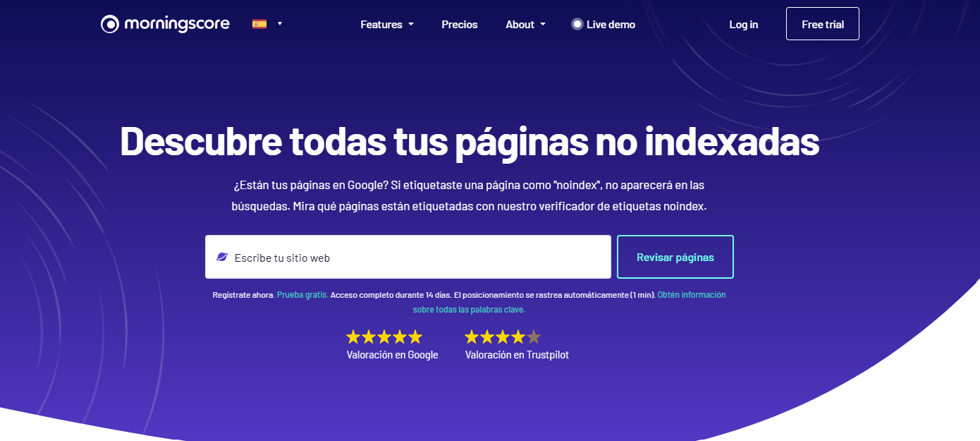Open the Live demo link

(x=611, y=25)
